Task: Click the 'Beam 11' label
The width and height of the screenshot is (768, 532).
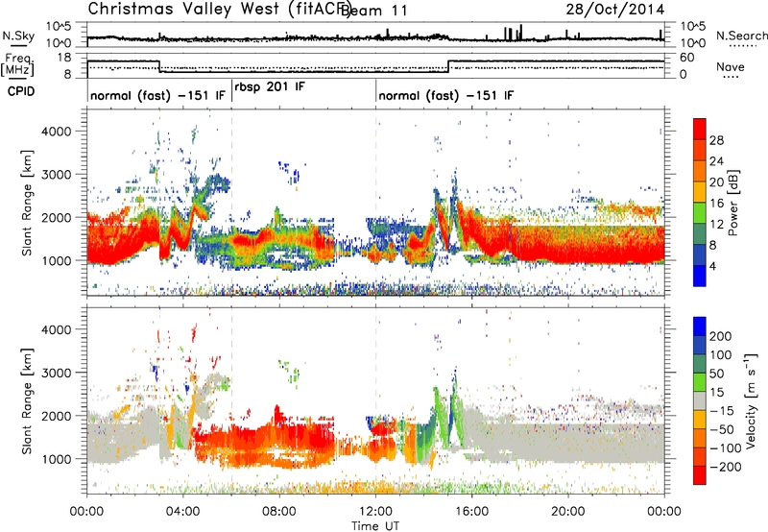Action: pyautogui.click(x=373, y=11)
